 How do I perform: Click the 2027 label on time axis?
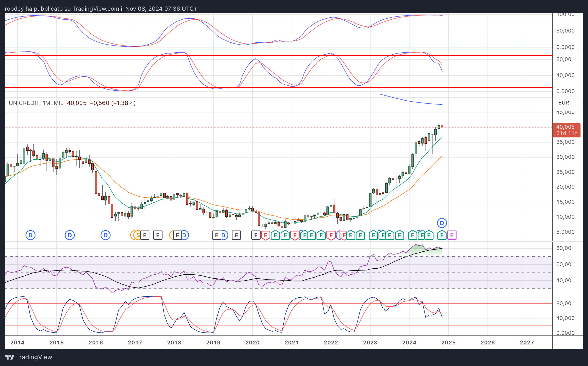pos(527,342)
